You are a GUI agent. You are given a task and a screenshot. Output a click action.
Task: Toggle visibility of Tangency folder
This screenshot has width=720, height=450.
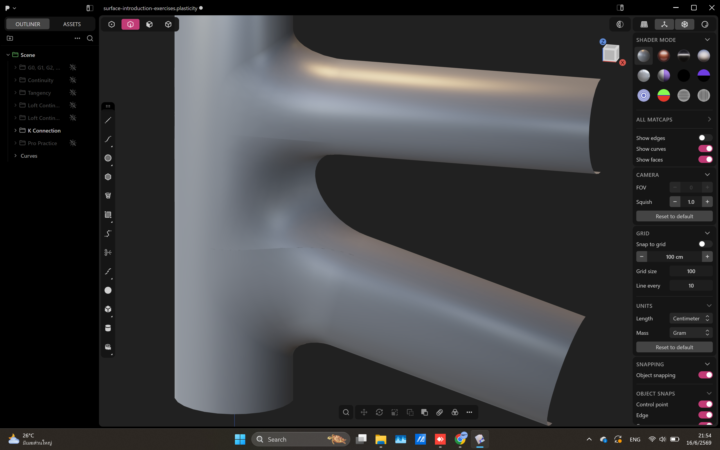click(x=73, y=93)
